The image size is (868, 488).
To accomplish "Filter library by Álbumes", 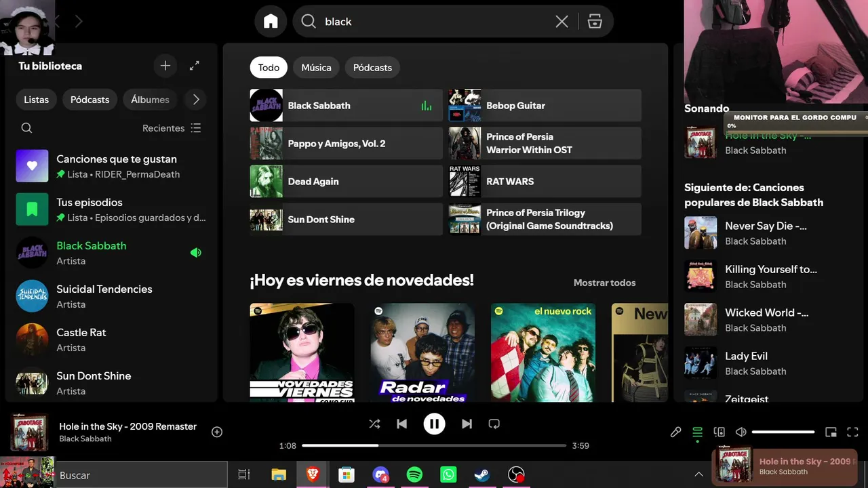I will coord(150,100).
